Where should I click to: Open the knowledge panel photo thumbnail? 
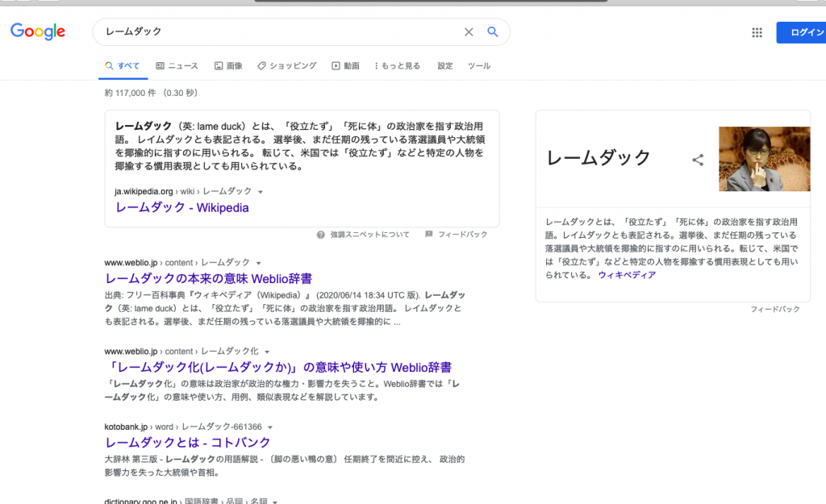click(765, 159)
